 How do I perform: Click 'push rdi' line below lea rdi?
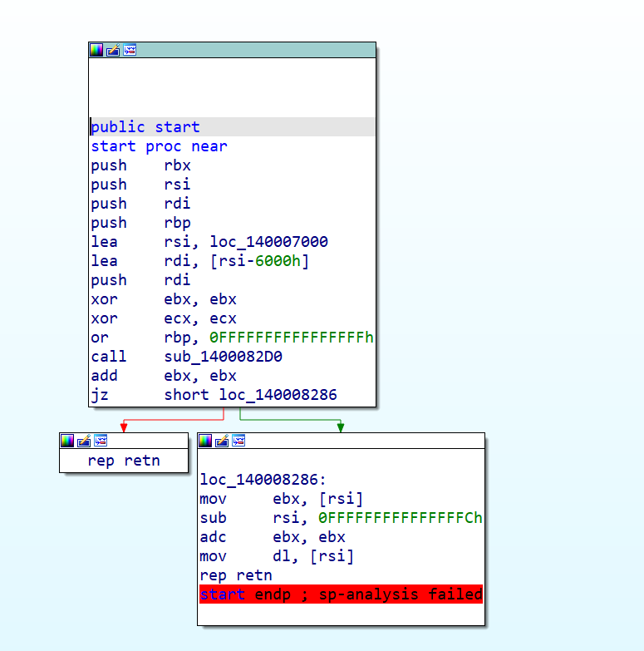[x=140, y=280]
